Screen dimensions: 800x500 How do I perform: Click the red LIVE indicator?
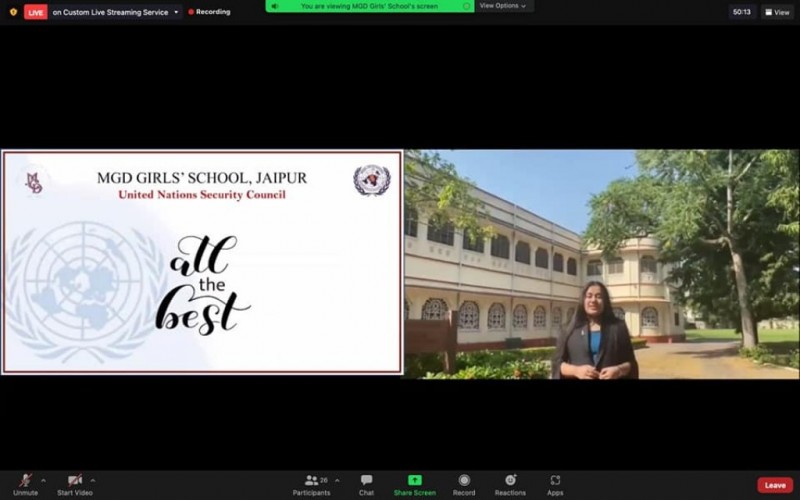(36, 12)
